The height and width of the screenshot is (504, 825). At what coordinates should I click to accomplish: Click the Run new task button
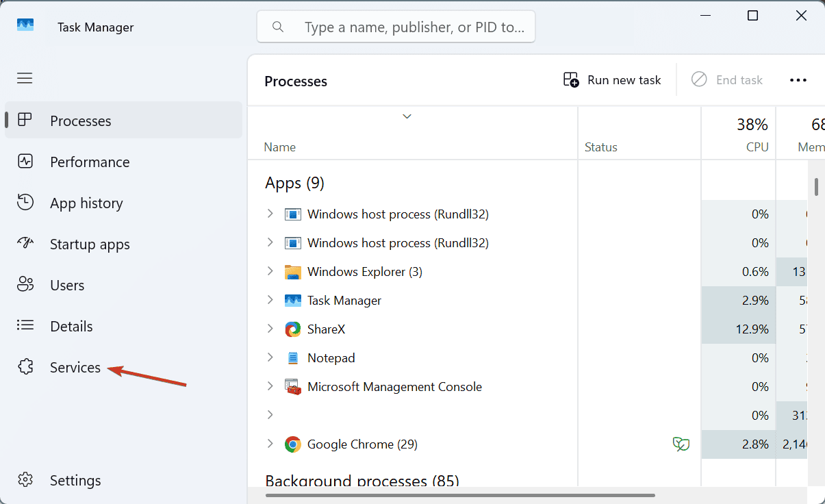(x=612, y=80)
